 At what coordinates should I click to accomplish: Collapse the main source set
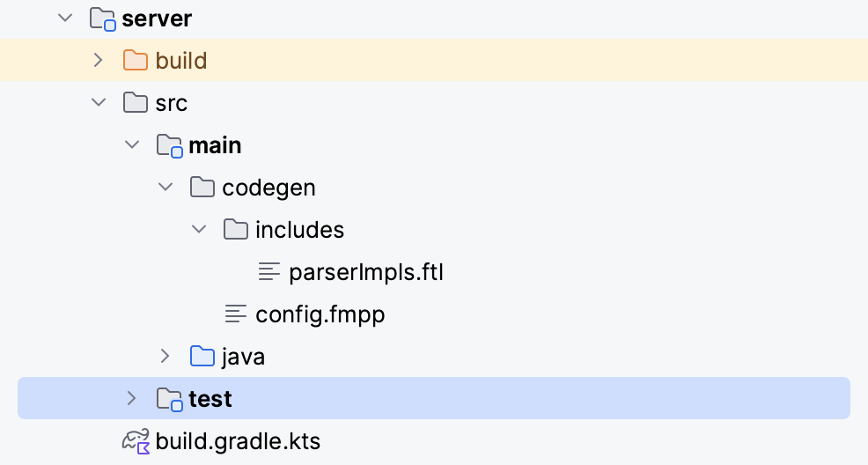click(132, 145)
